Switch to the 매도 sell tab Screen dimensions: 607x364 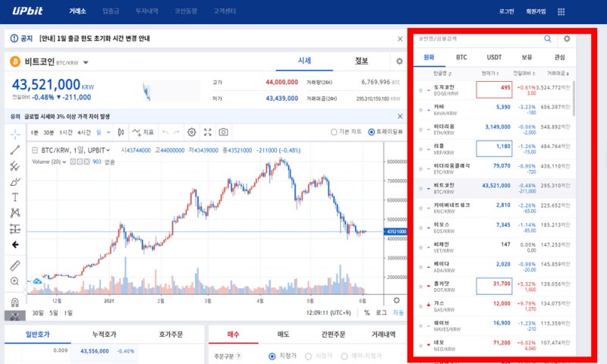click(283, 334)
